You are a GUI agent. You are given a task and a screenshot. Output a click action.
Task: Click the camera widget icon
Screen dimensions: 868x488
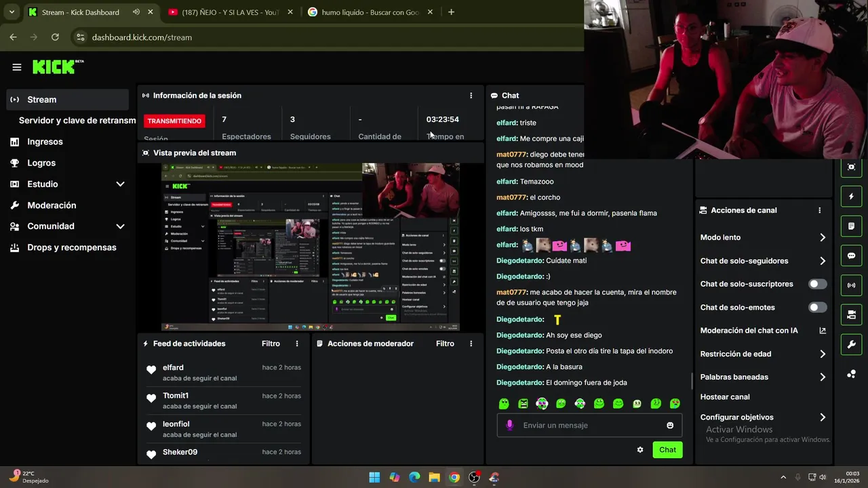(x=851, y=314)
